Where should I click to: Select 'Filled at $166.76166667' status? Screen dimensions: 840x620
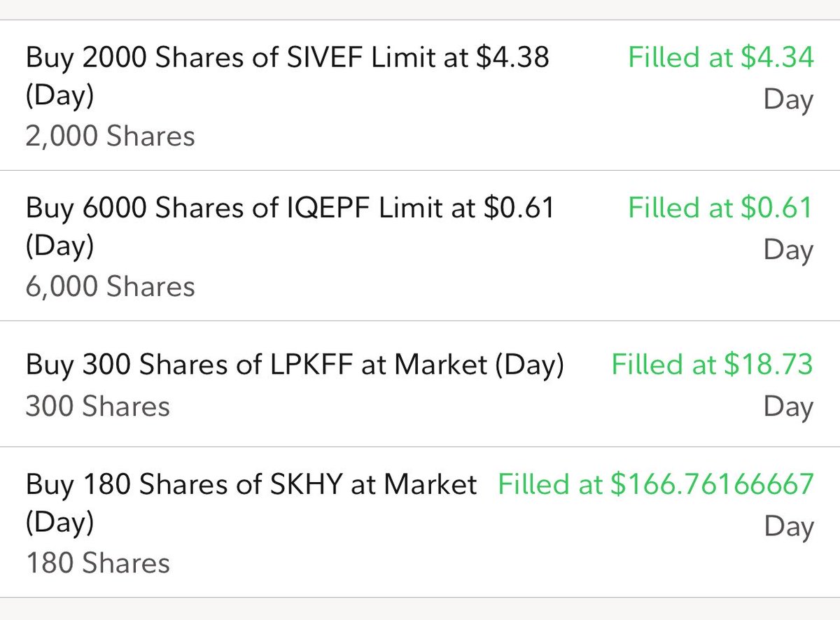[656, 484]
